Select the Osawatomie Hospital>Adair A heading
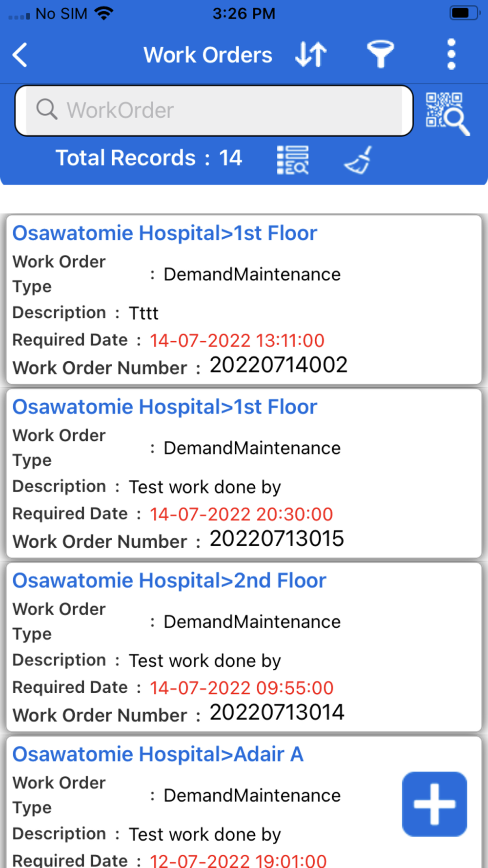 158,754
